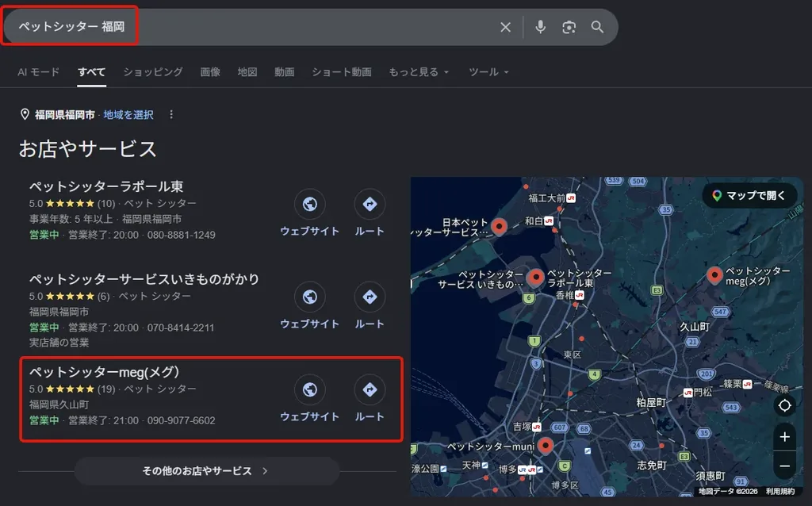This screenshot has height=506, width=812.
Task: Click the ペットシッターmeg(メグ) map pin
Action: pyautogui.click(x=714, y=275)
